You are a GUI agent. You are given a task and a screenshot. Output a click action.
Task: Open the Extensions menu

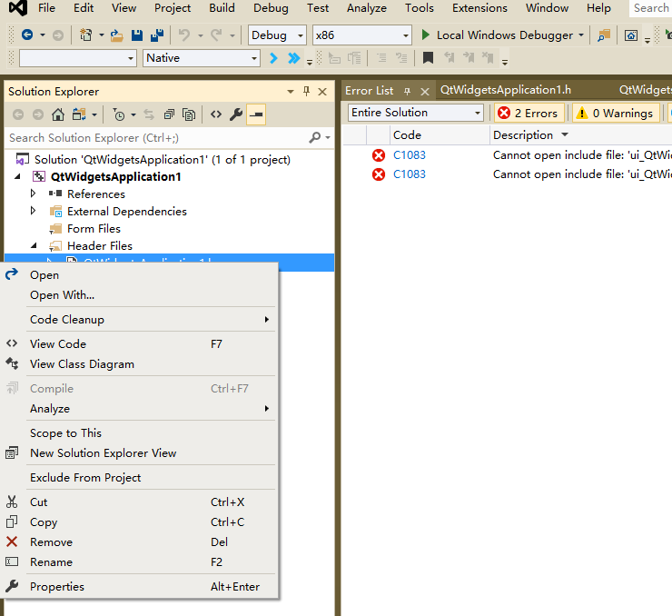point(479,7)
